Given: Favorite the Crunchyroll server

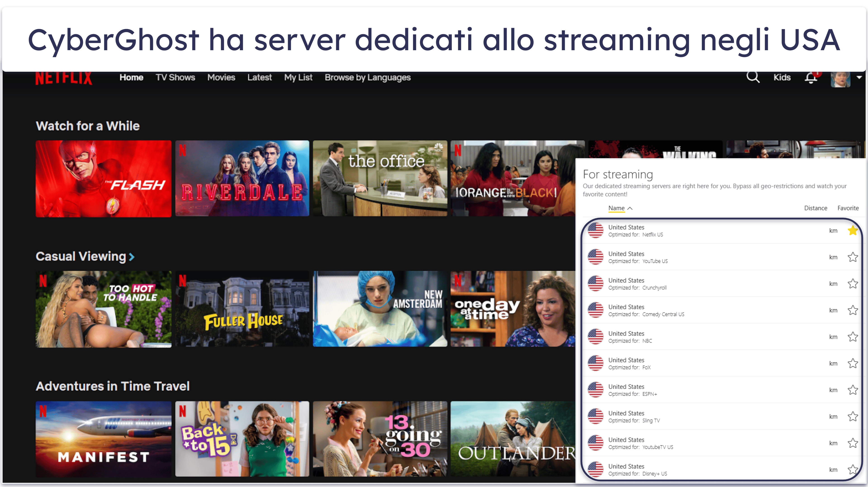Looking at the screenshot, I should (852, 284).
